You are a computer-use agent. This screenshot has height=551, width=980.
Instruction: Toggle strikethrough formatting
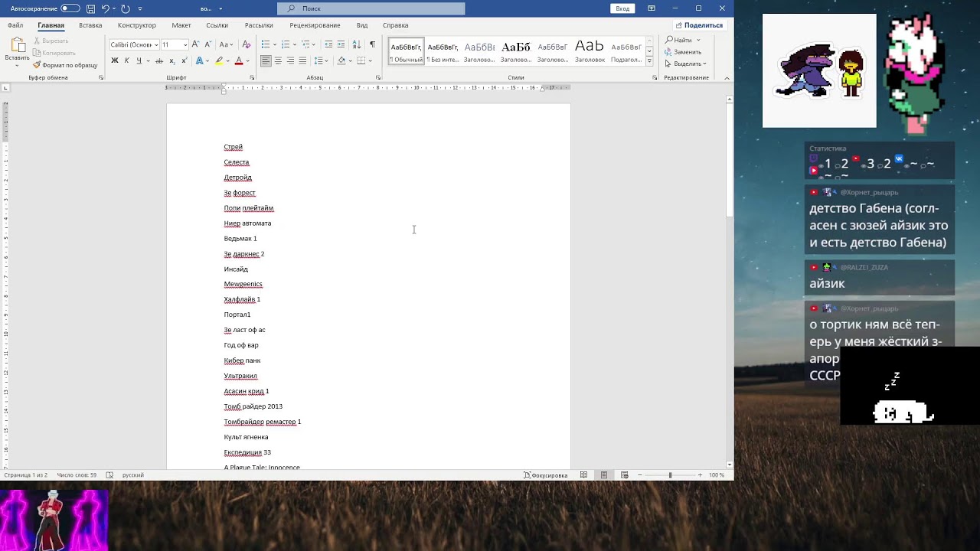coord(159,60)
